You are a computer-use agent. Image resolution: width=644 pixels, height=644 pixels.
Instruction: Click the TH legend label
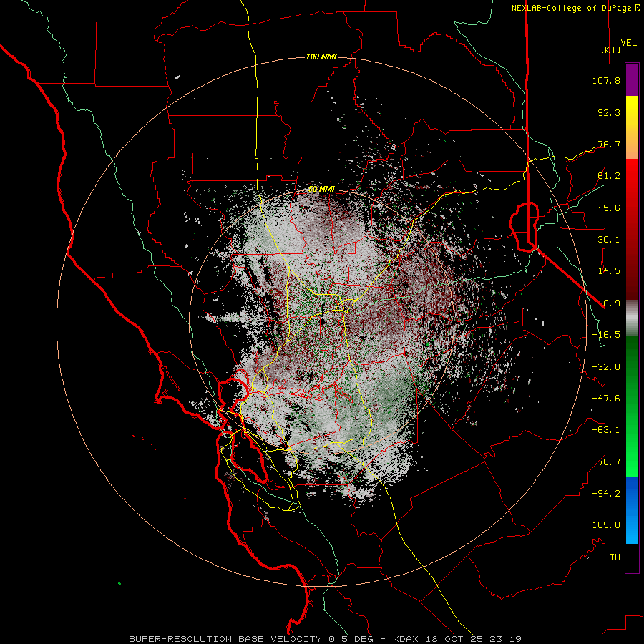[615, 557]
